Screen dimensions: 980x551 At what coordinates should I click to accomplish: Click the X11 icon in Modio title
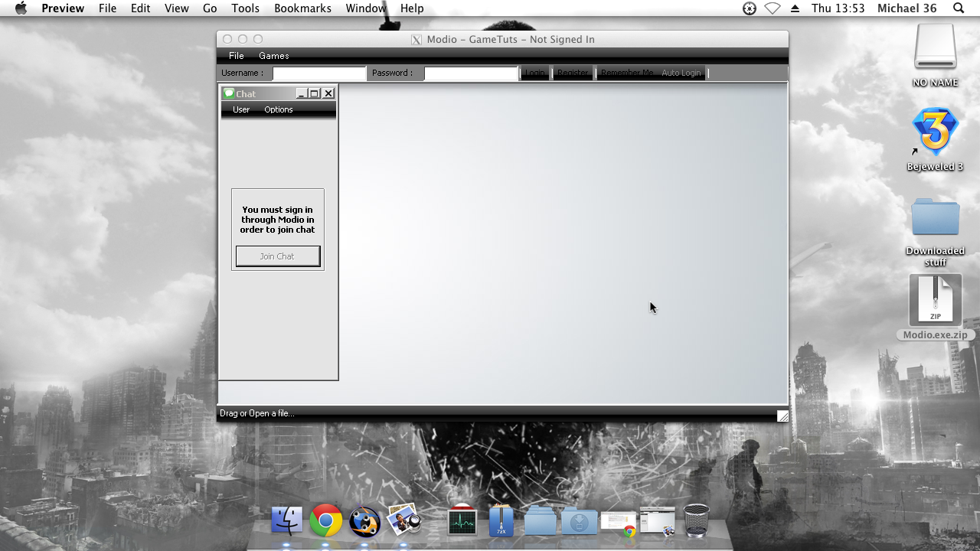tap(416, 40)
